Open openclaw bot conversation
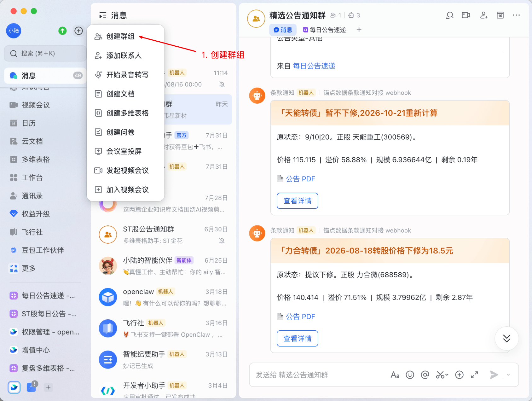This screenshot has width=532, height=401. coord(163,297)
